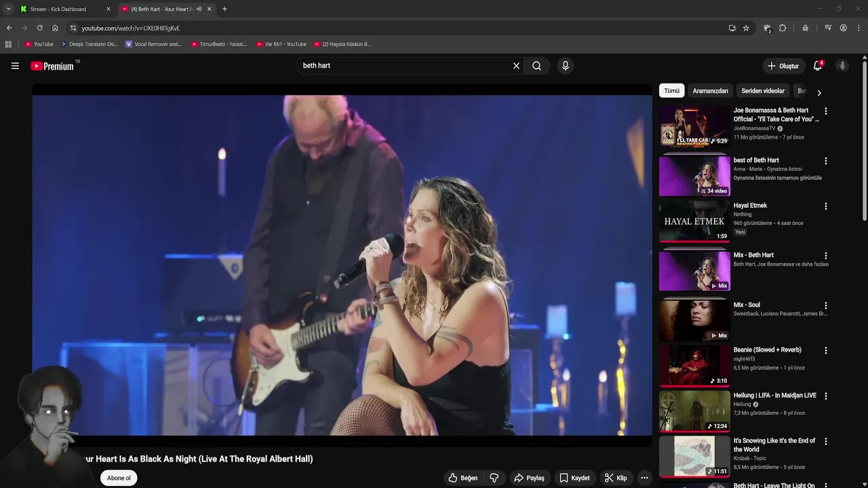Open Hayal Etmek video thumbnail
Viewport: 868px width, 488px height.
694,221
